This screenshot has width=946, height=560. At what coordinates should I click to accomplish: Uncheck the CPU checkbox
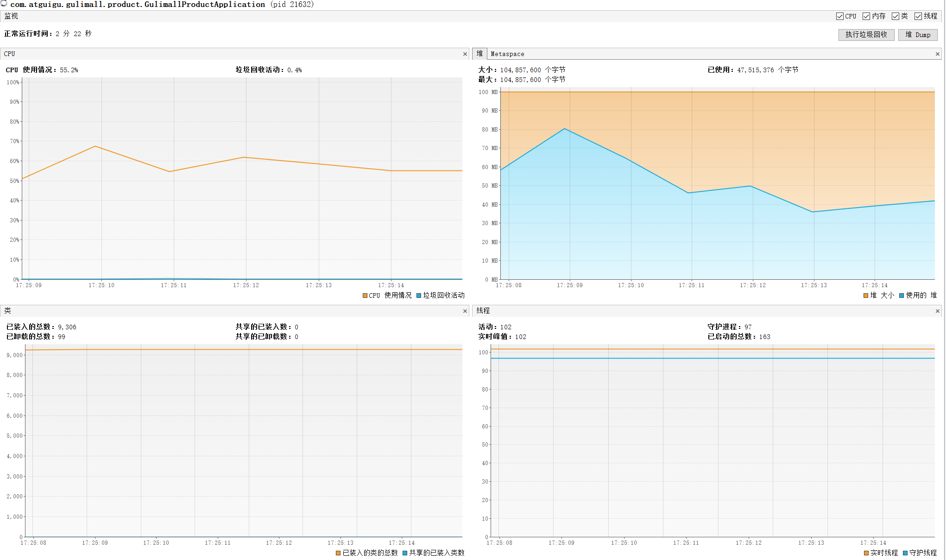839,16
